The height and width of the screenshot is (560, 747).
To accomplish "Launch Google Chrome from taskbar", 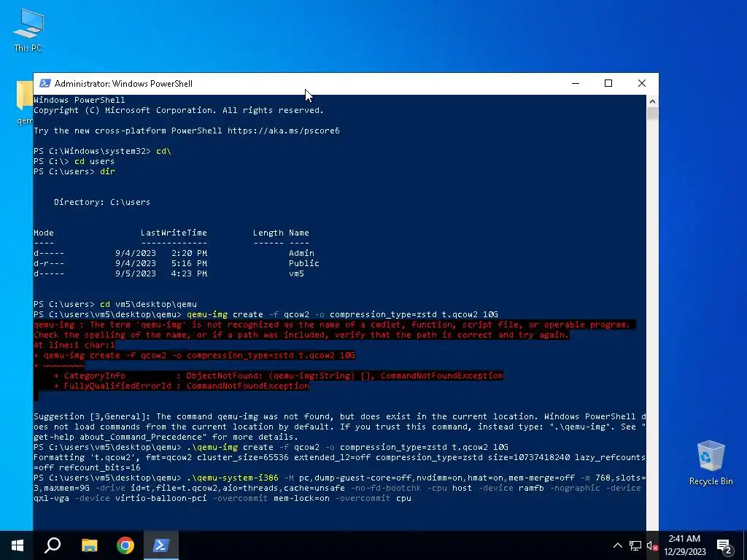I will [x=125, y=545].
